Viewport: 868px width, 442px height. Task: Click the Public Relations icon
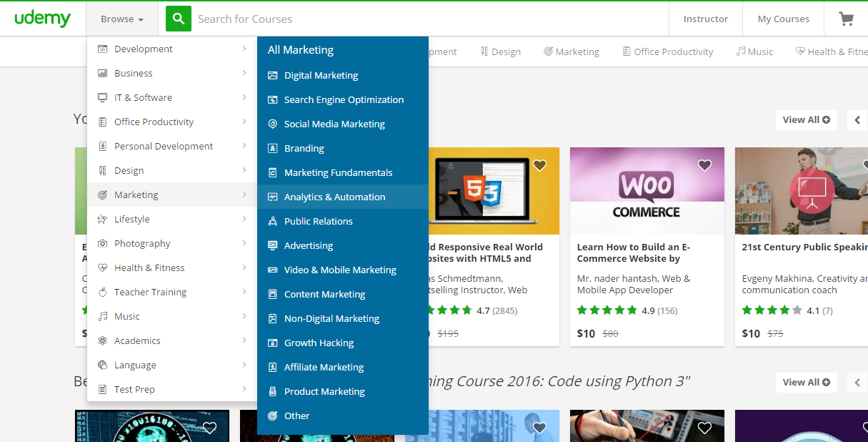(x=272, y=221)
